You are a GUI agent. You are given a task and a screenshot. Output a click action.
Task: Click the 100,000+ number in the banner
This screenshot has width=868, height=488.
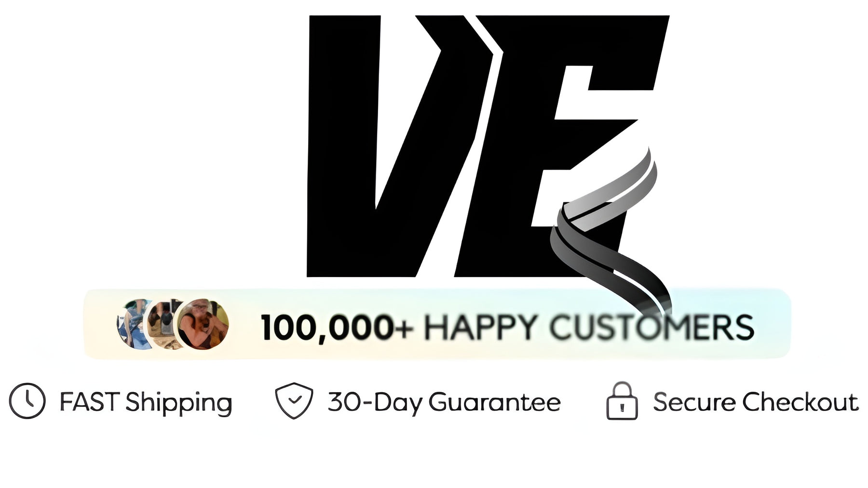click(337, 328)
